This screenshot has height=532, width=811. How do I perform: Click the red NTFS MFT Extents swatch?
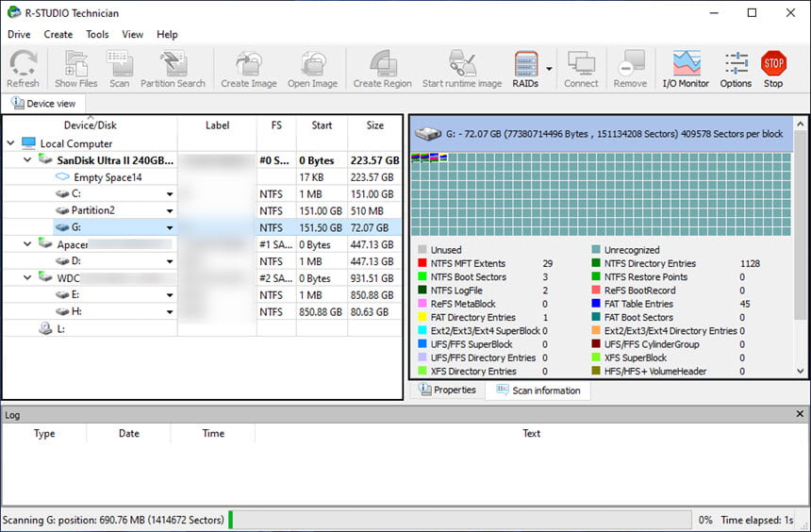(x=422, y=263)
